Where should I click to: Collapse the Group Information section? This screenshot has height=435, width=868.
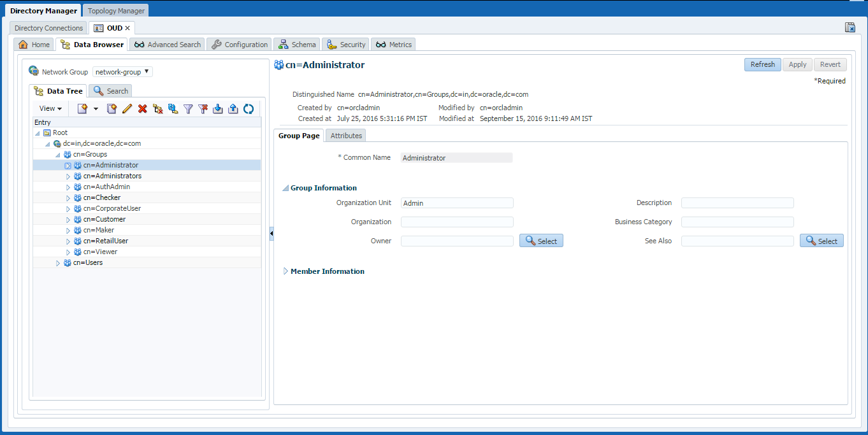286,188
